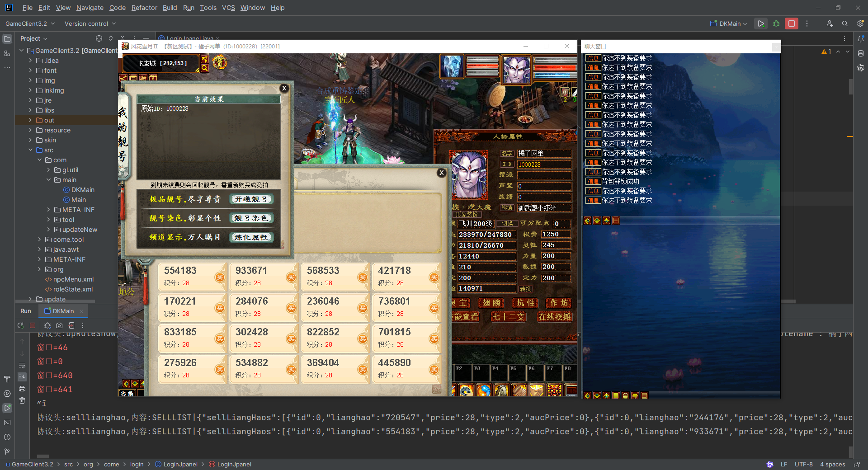Clear console output with trash icon
The height and width of the screenshot is (470, 868).
tap(22, 400)
